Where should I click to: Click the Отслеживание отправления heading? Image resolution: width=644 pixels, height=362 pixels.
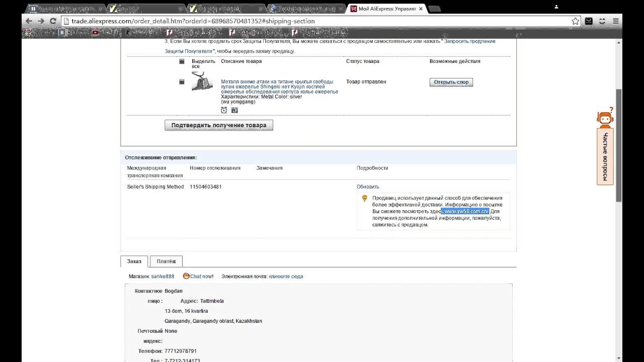[x=161, y=157]
